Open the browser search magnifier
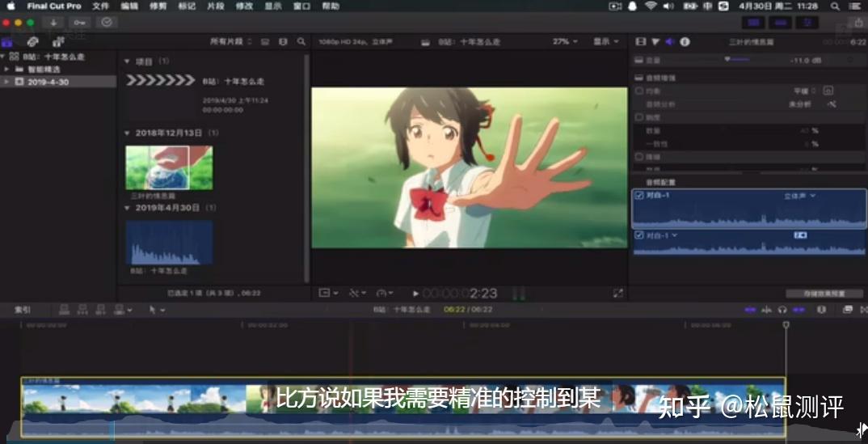 tap(301, 41)
